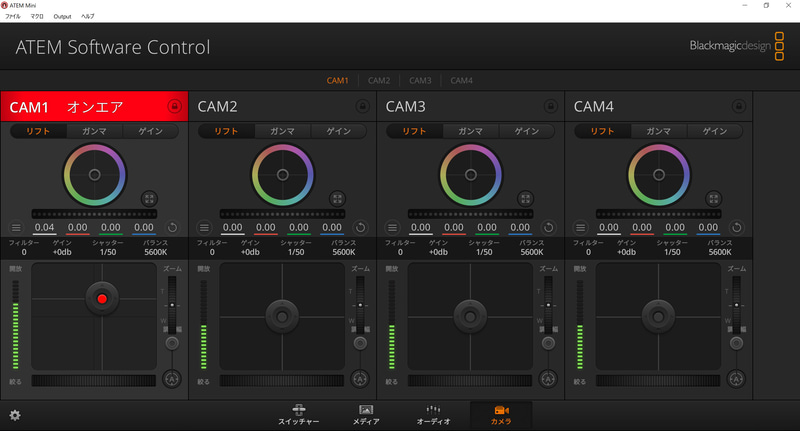Viewport: 800px width, 431px height.
Task: Select ゲイン mode for CAM1
Action: [151, 131]
